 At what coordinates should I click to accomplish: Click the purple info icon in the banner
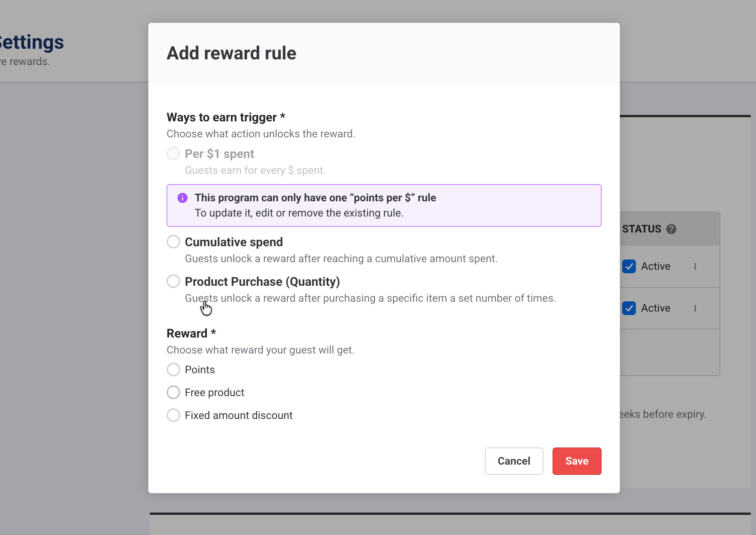pyautogui.click(x=183, y=198)
